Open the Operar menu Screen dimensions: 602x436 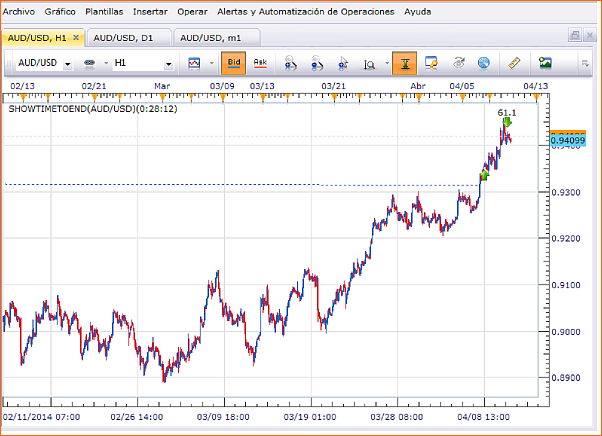192,12
